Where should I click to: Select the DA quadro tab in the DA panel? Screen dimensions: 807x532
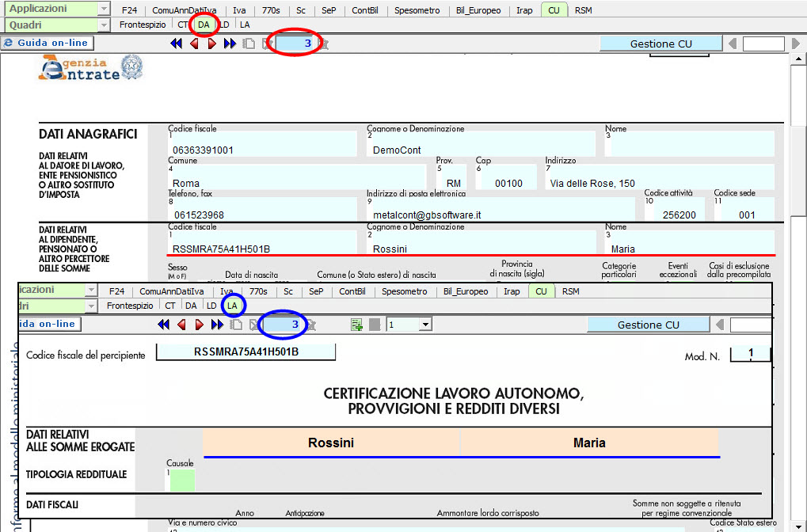click(204, 25)
